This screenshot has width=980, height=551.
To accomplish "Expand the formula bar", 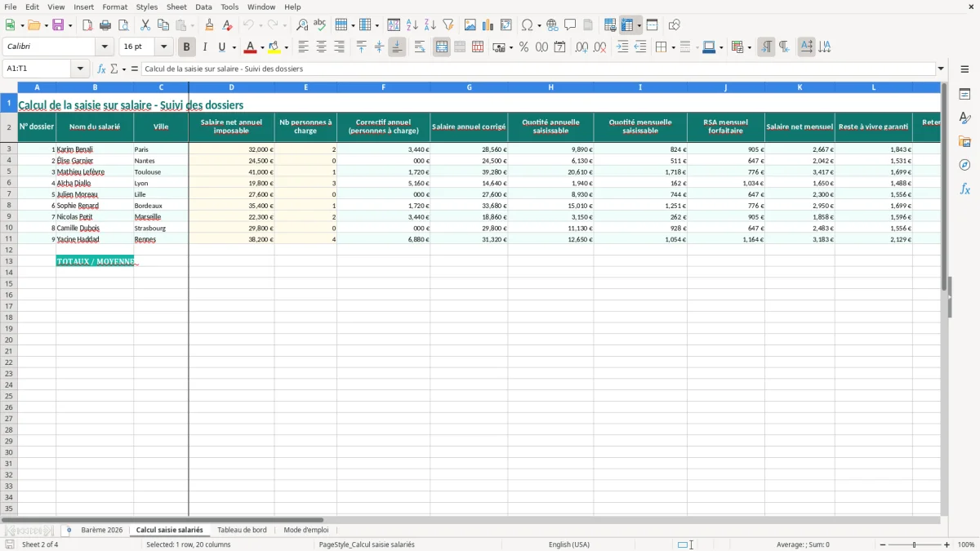I will click(942, 69).
